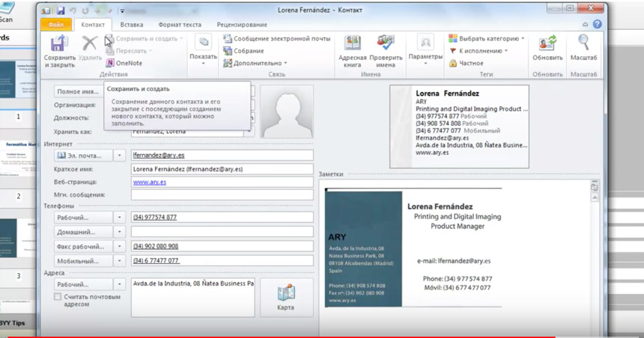Open dropdown next to address Рабочий

coord(120,284)
